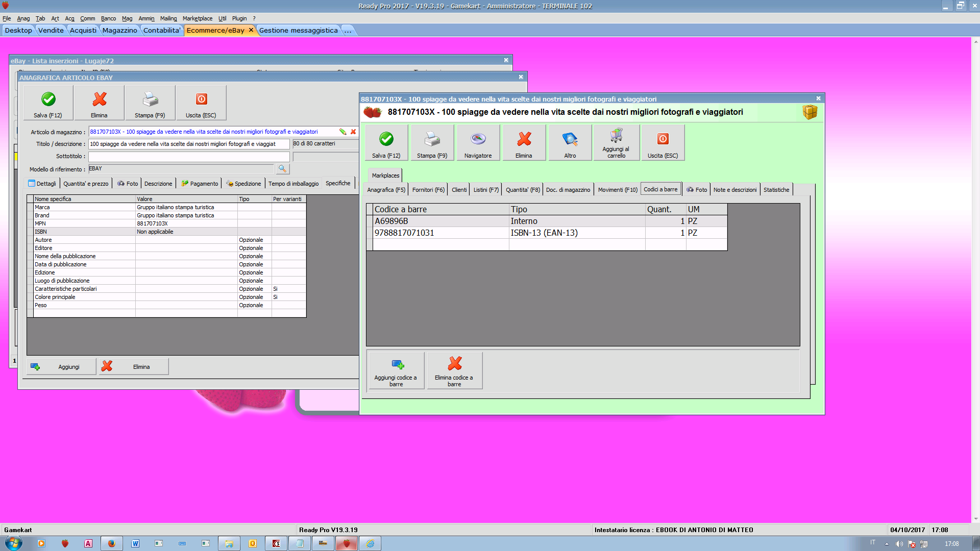Viewport: 980px width, 551px height.
Task: Open the Marketplace menu
Action: 198,18
